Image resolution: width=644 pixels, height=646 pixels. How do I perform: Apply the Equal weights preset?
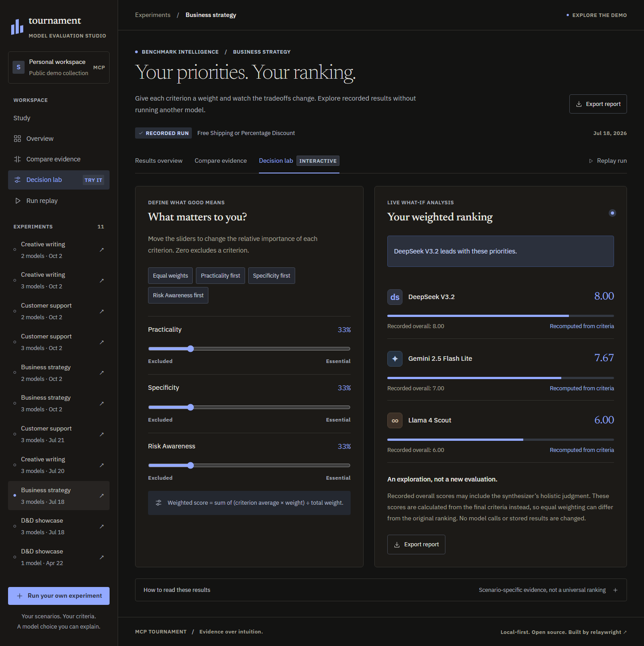170,276
